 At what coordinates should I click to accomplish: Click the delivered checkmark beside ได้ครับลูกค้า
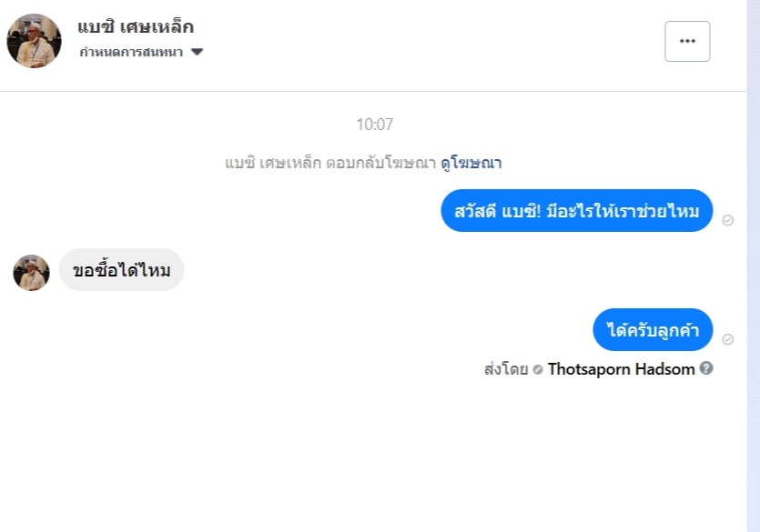pos(727,339)
